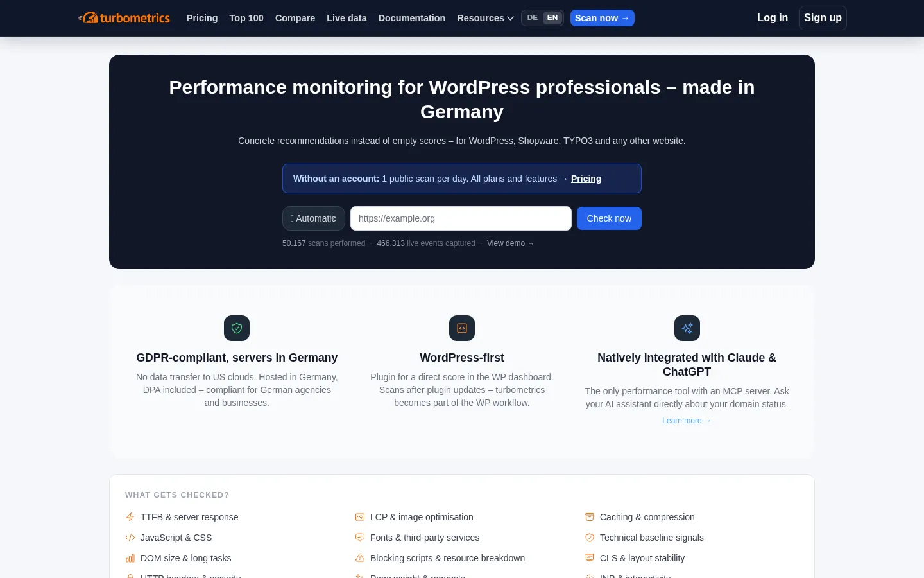Click the Check now button
Viewport: 924px width, 578px height.
[x=609, y=218]
